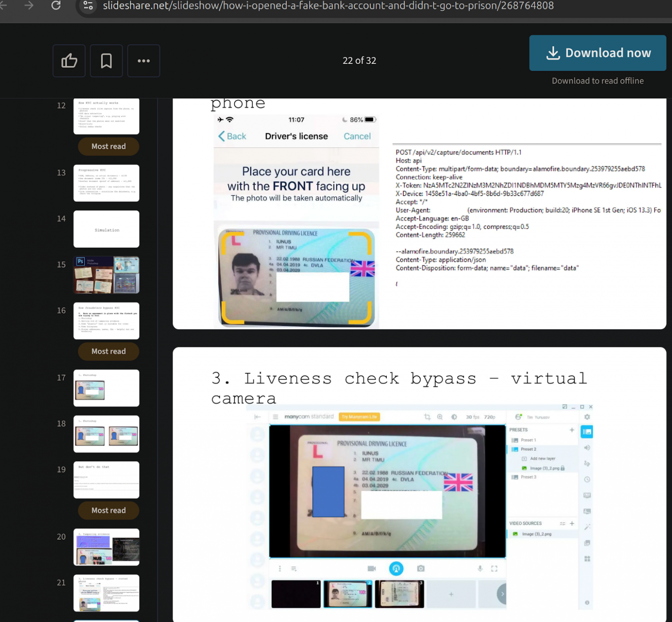
Task: Reload the page with the browser refresh icon
Action: 56,6
